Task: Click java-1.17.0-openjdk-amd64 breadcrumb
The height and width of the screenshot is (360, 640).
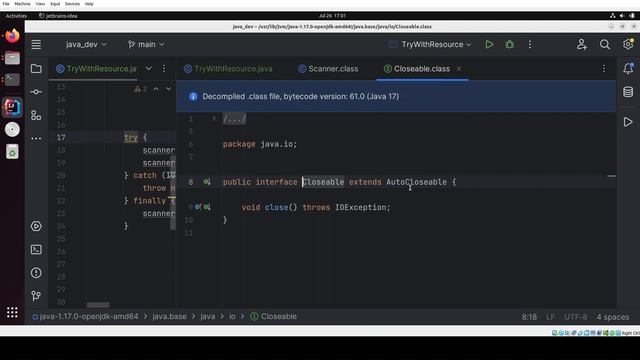Action: point(85,316)
